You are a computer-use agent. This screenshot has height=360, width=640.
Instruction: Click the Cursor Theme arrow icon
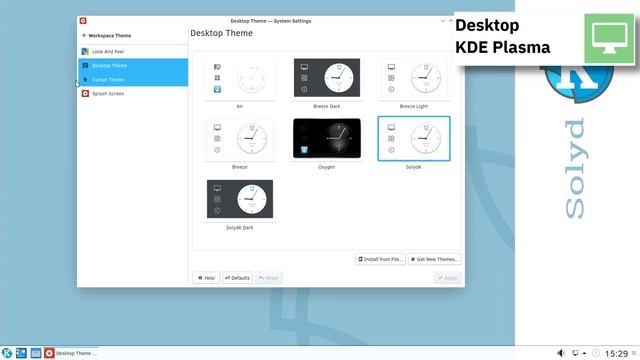click(85, 79)
